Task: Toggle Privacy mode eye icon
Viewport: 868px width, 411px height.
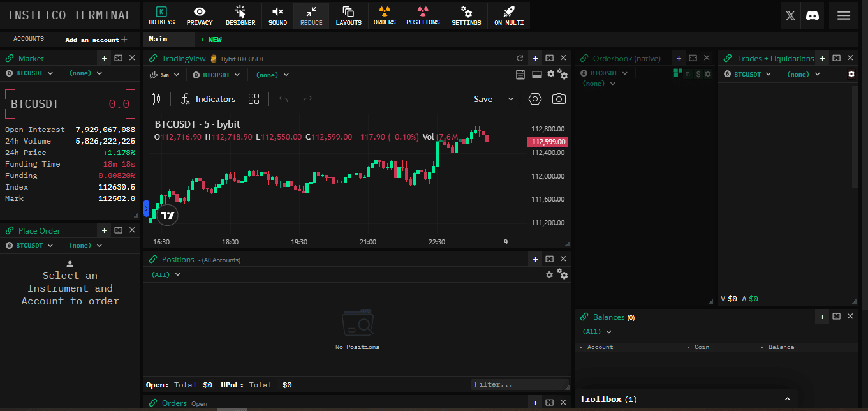Action: pyautogui.click(x=200, y=16)
